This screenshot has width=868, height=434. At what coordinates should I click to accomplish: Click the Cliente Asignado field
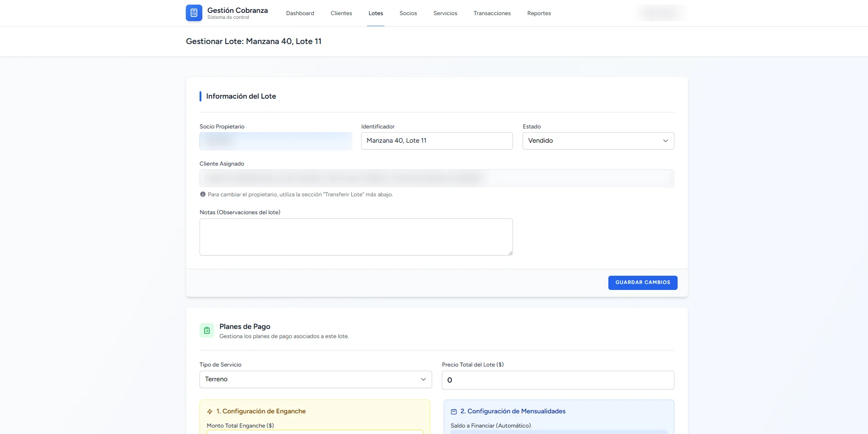coord(437,178)
